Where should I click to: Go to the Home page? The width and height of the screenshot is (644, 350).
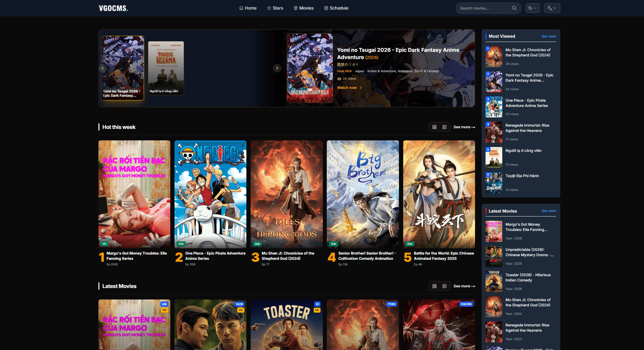(x=248, y=8)
